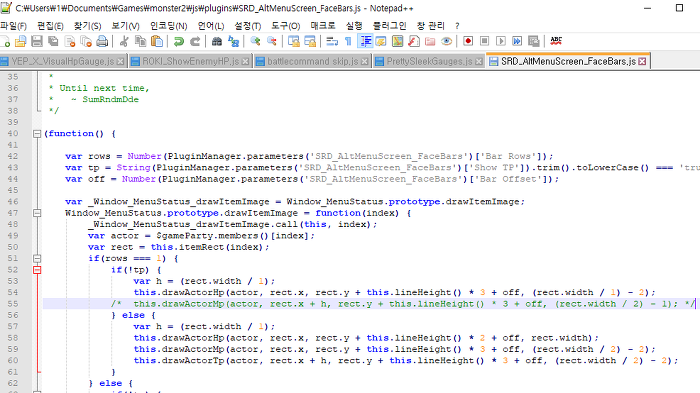
Task: Switch to the PrettySleekGauges.js tab
Action: point(429,61)
